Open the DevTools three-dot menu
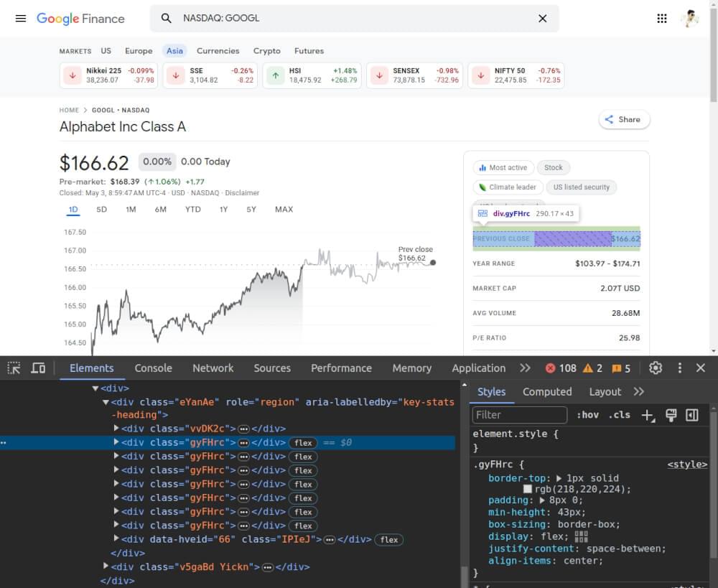The width and height of the screenshot is (718, 588). click(679, 368)
